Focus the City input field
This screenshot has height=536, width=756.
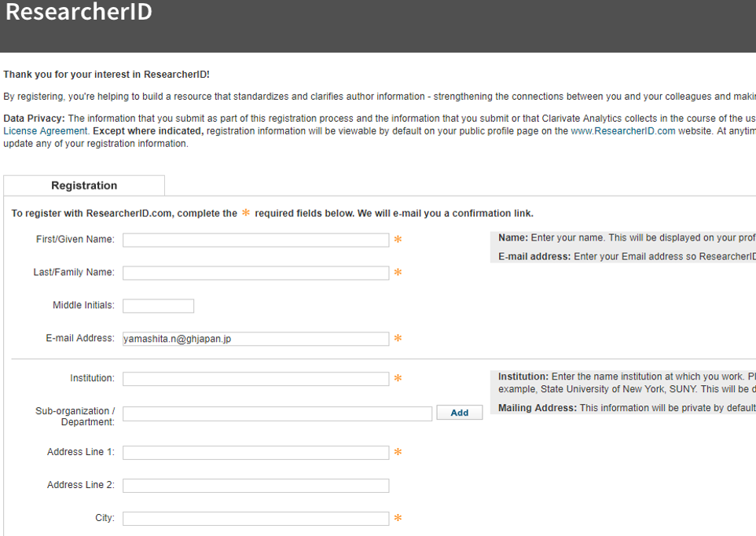pyautogui.click(x=255, y=519)
